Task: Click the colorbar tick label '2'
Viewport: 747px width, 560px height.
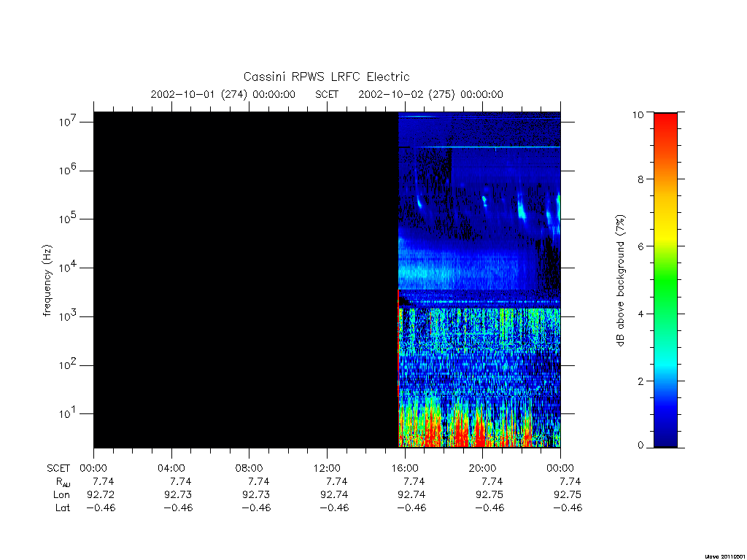Action: (x=640, y=381)
